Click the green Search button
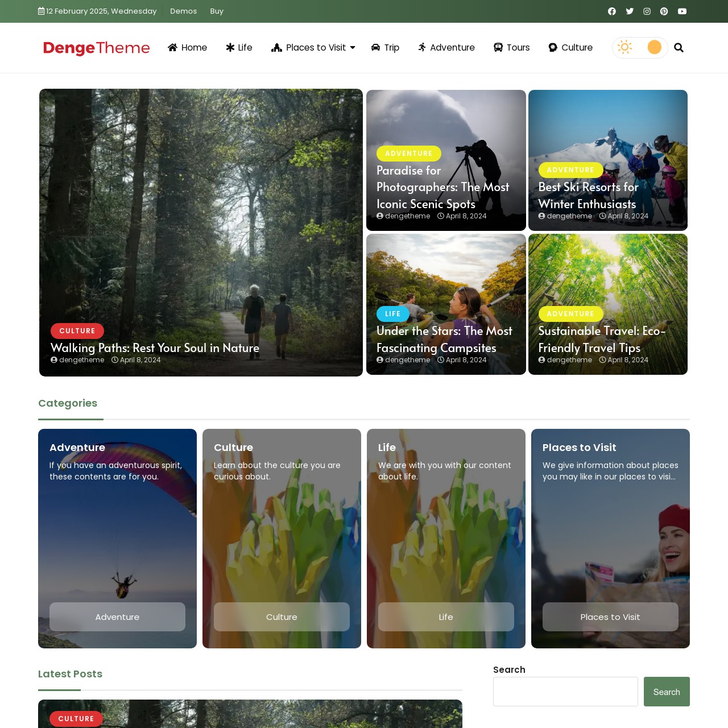The image size is (728, 728). [667, 692]
